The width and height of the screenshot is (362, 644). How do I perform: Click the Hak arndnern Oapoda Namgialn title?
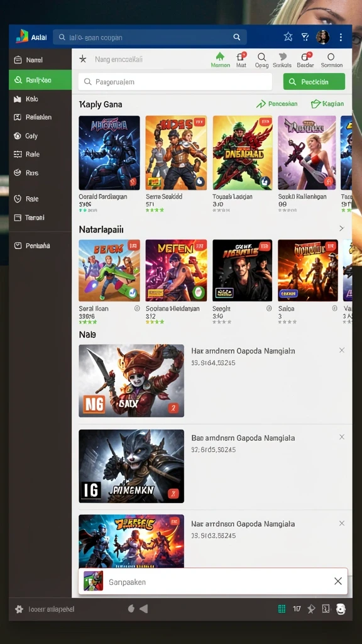(x=243, y=351)
